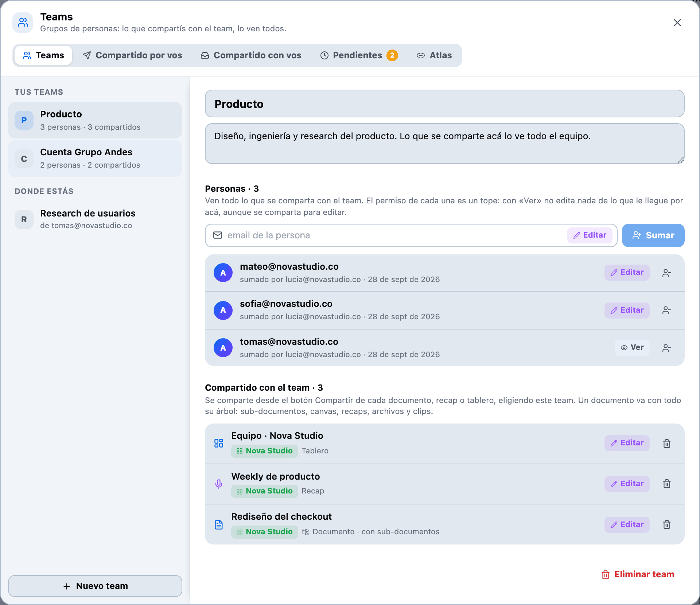
Task: Click the avatar of sofia@novastudio.co
Action: 223,311
